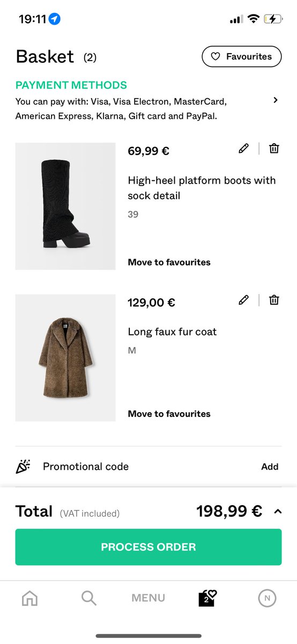Screen dimensions: 297x644
Task: Expand the total price breakdown arrow
Action: pyautogui.click(x=278, y=511)
